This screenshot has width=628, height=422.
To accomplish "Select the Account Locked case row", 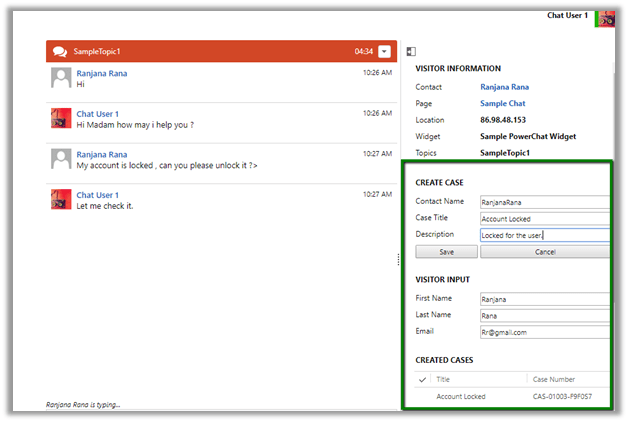I will pos(461,397).
